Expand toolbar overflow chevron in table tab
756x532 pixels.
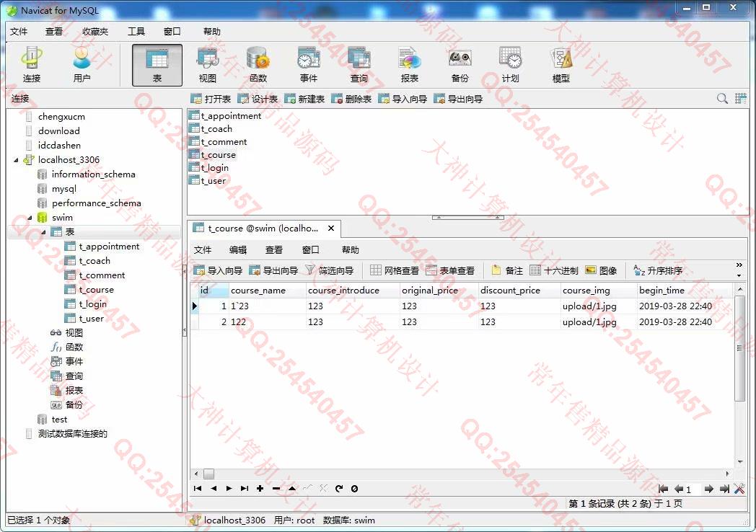click(739, 265)
